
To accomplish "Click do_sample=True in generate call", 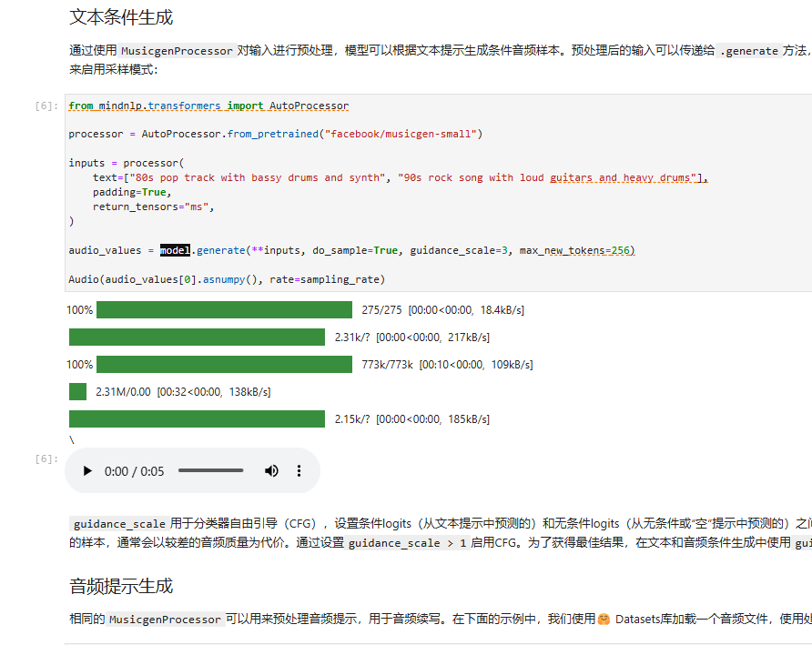I will click(x=355, y=250).
